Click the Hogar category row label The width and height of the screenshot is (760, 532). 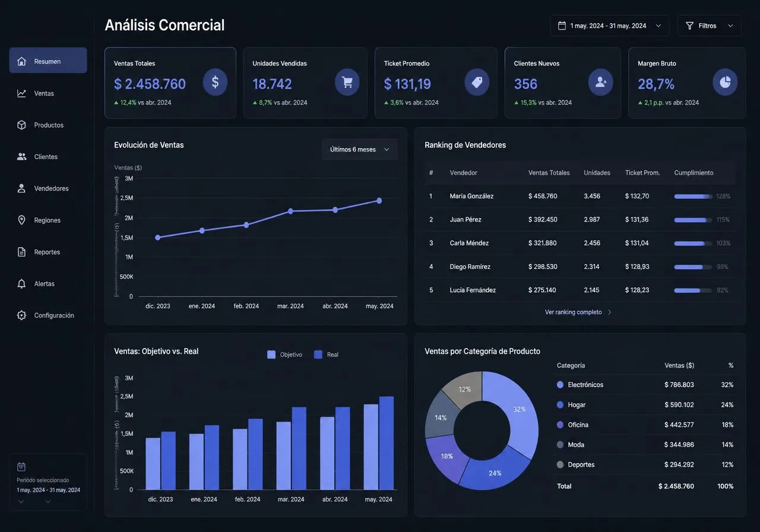577,405
